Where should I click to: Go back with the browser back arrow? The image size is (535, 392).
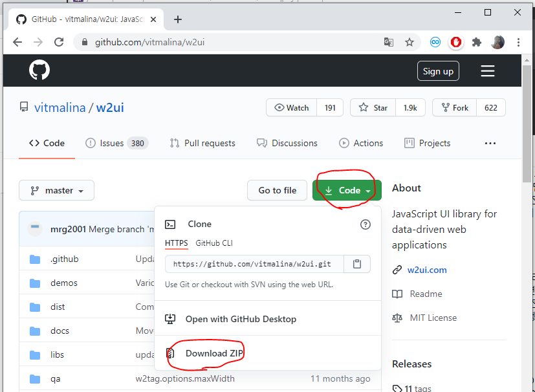point(17,42)
